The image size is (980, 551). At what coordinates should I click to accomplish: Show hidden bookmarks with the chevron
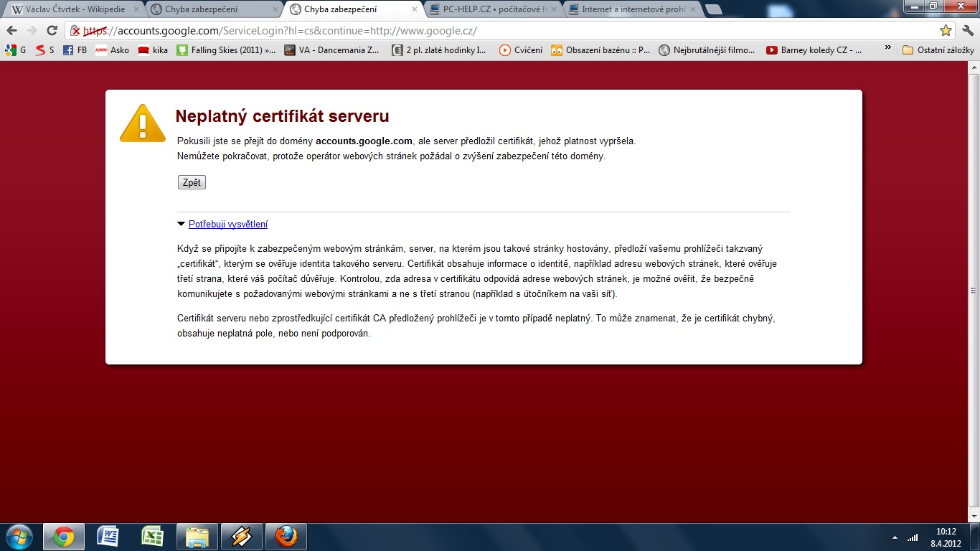(887, 49)
